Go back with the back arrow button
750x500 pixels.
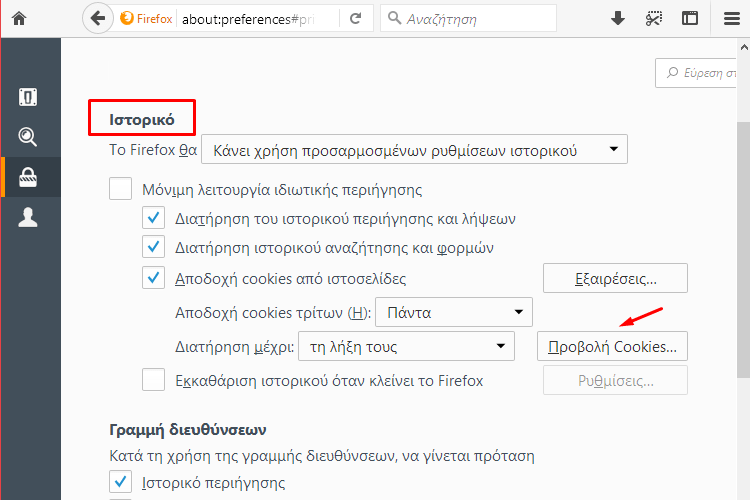98,19
